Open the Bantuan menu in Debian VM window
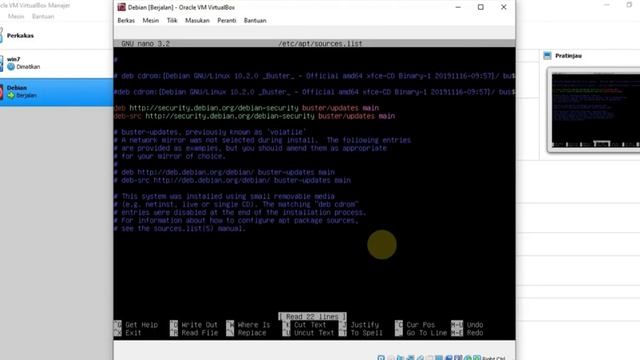This screenshot has height=360, width=640. pyautogui.click(x=255, y=20)
